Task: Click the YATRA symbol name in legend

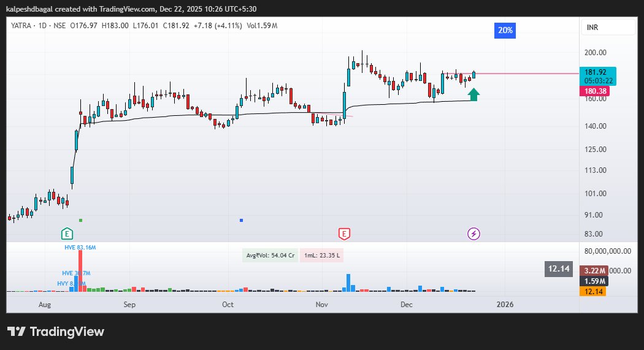Action: point(21,26)
